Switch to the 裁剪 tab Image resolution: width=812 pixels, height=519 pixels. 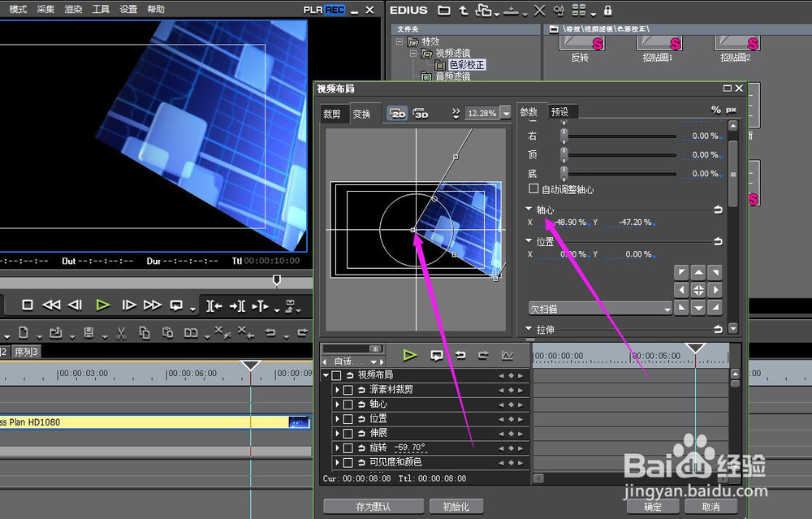click(332, 114)
